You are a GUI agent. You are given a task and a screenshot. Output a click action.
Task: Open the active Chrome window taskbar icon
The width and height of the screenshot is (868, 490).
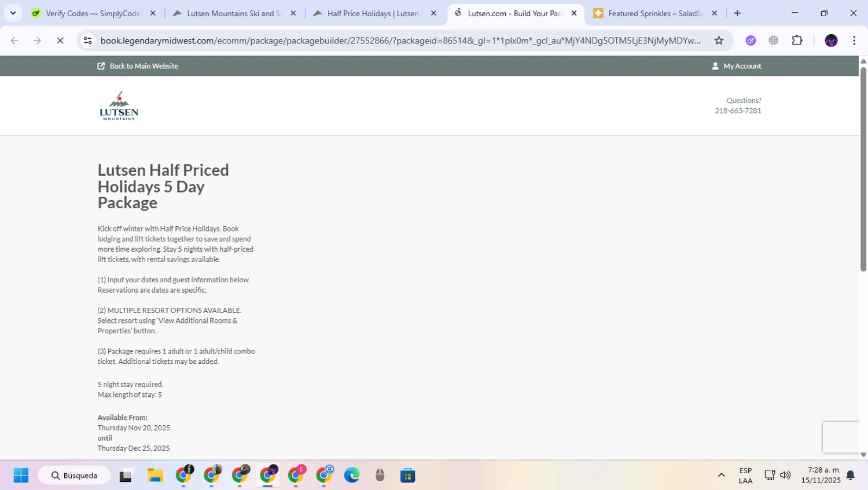(268, 476)
